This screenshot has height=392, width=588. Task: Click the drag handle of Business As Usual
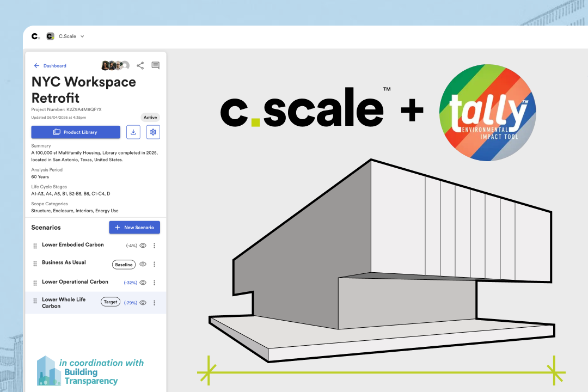pos(35,264)
